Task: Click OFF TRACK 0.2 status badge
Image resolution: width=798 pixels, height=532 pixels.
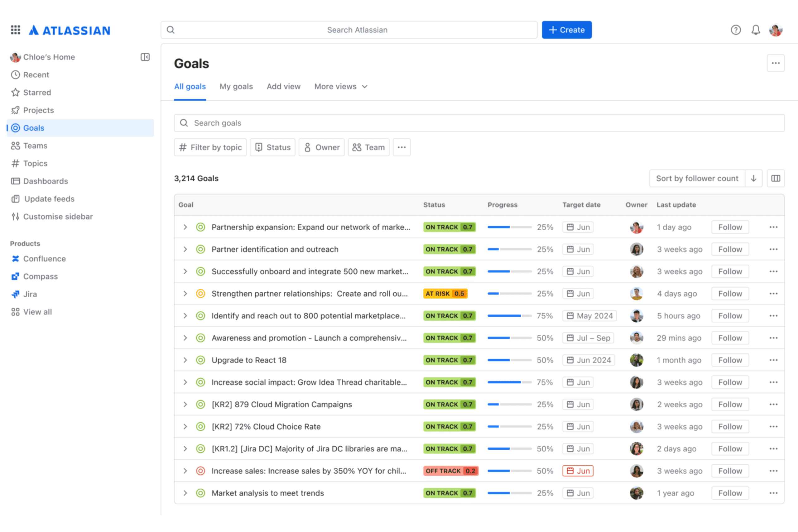Action: 451,471
